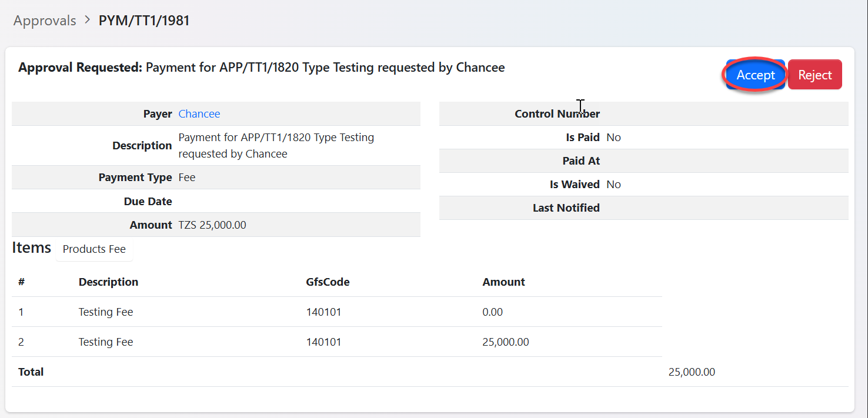Click the # column header
This screenshot has height=418, width=868.
click(21, 282)
